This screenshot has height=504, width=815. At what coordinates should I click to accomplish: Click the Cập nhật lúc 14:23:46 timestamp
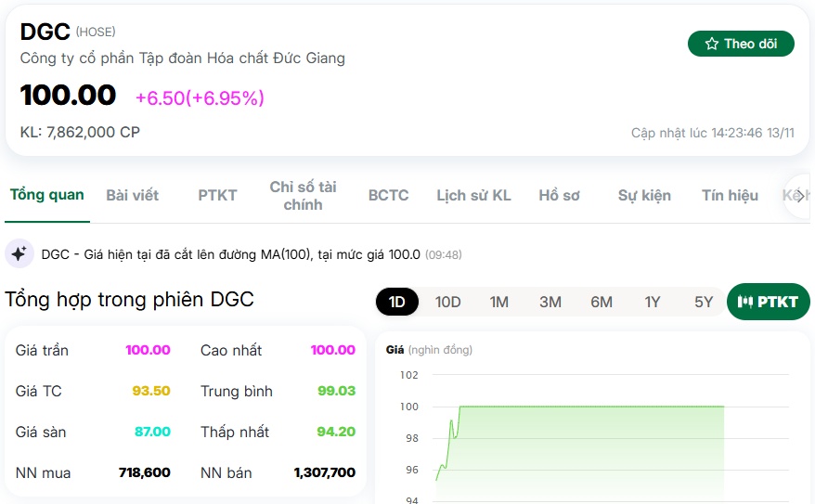coord(713,133)
